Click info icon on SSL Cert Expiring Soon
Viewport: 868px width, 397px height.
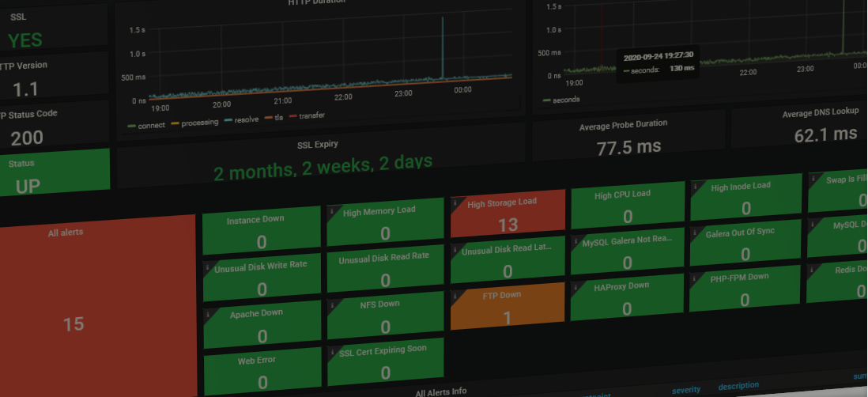[331, 350]
